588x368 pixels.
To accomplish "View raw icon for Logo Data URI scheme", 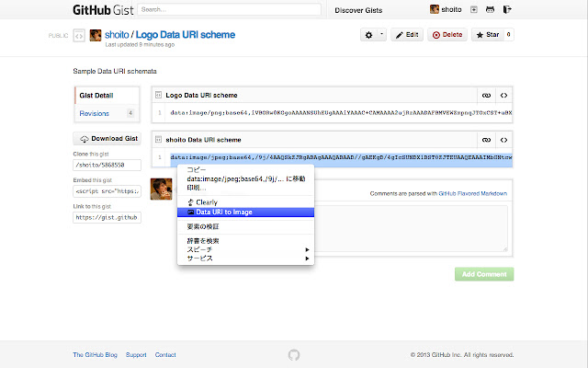I will coord(504,96).
